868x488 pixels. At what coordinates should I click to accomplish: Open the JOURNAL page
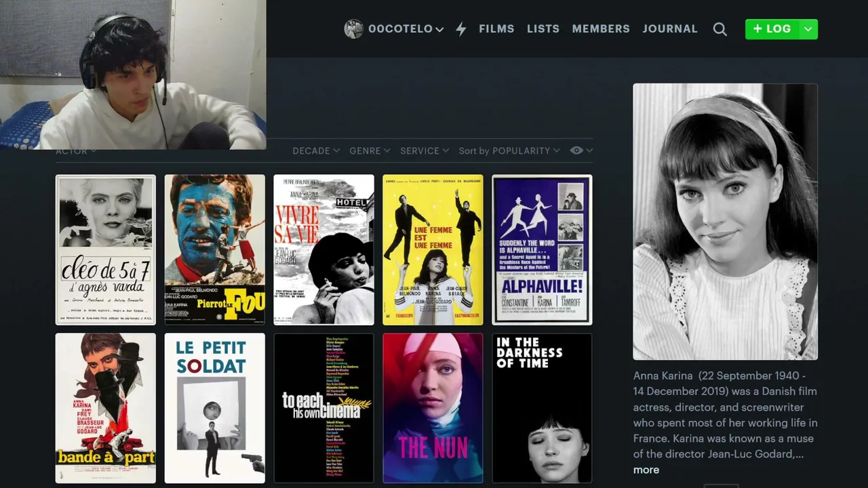tap(670, 29)
